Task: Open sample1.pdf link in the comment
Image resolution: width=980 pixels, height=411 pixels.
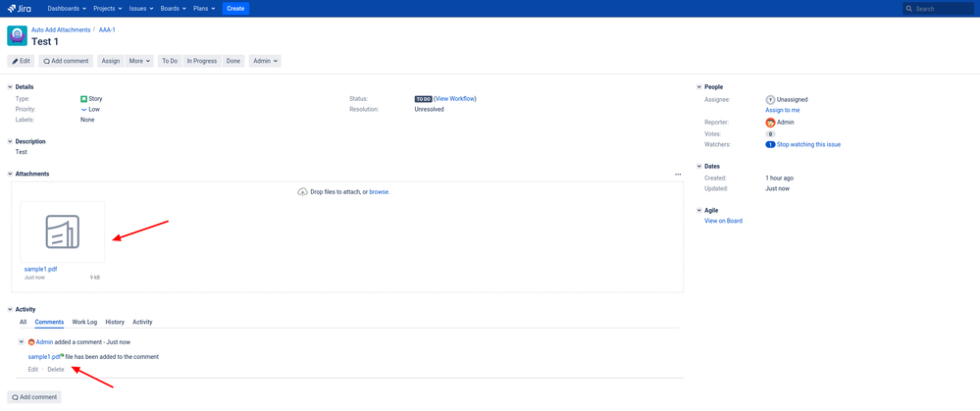Action: point(44,357)
